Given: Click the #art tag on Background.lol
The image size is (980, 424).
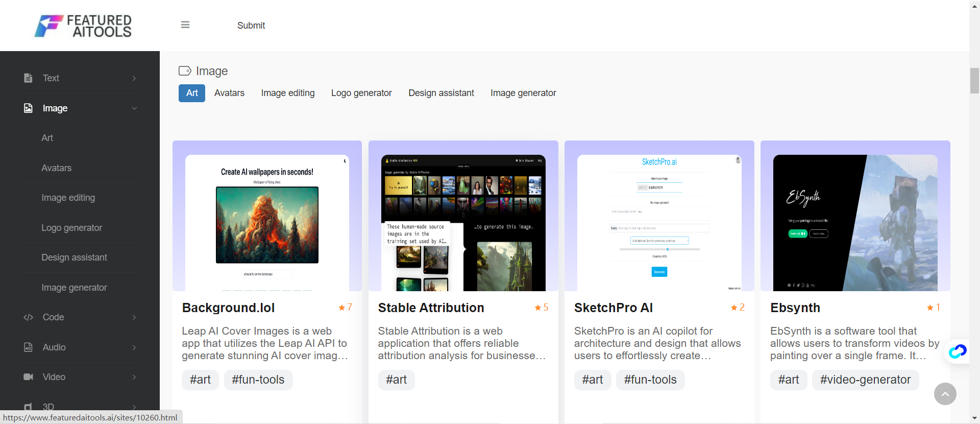Looking at the screenshot, I should (200, 380).
